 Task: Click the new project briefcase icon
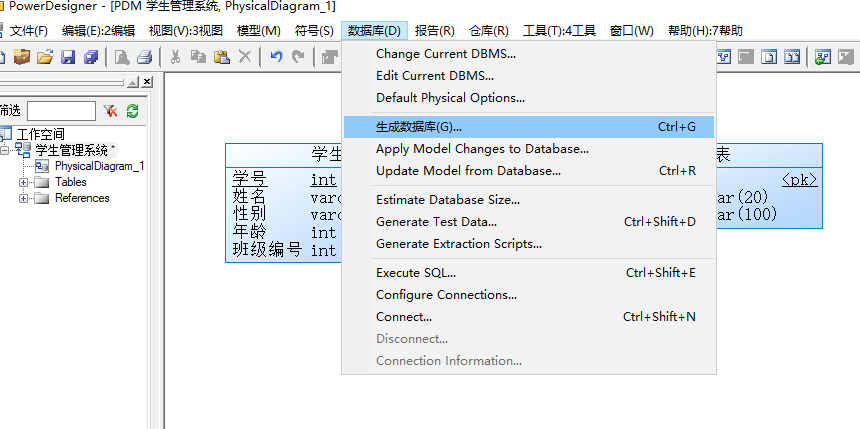click(21, 57)
